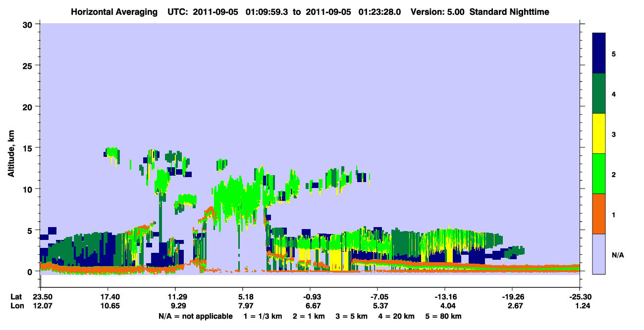Click the 'Standard Nighttime' label

(509, 11)
